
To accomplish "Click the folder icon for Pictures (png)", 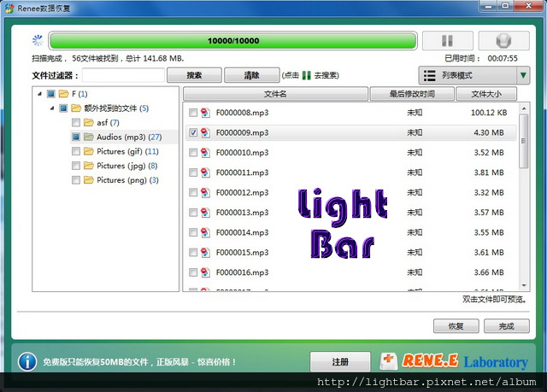I will coord(89,180).
